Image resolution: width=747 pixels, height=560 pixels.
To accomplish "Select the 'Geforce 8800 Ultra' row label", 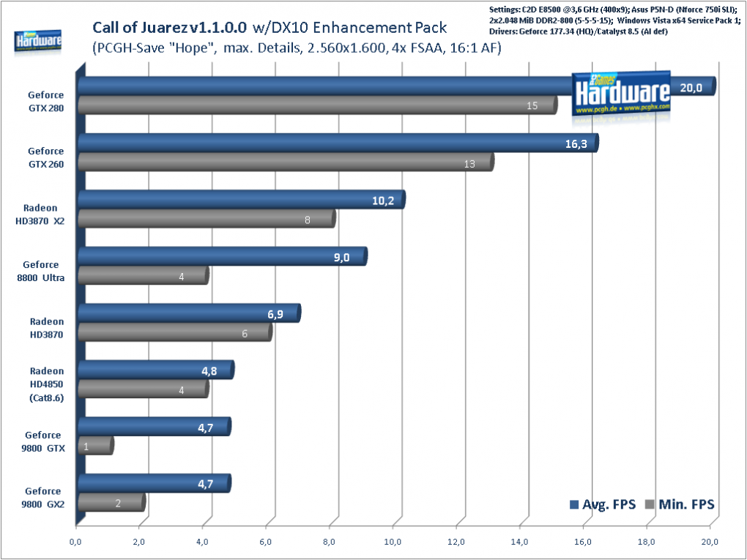I will point(41,272).
